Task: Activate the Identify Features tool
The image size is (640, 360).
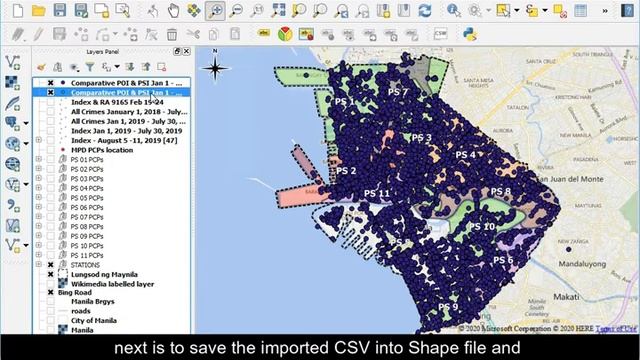Action: (x=453, y=11)
